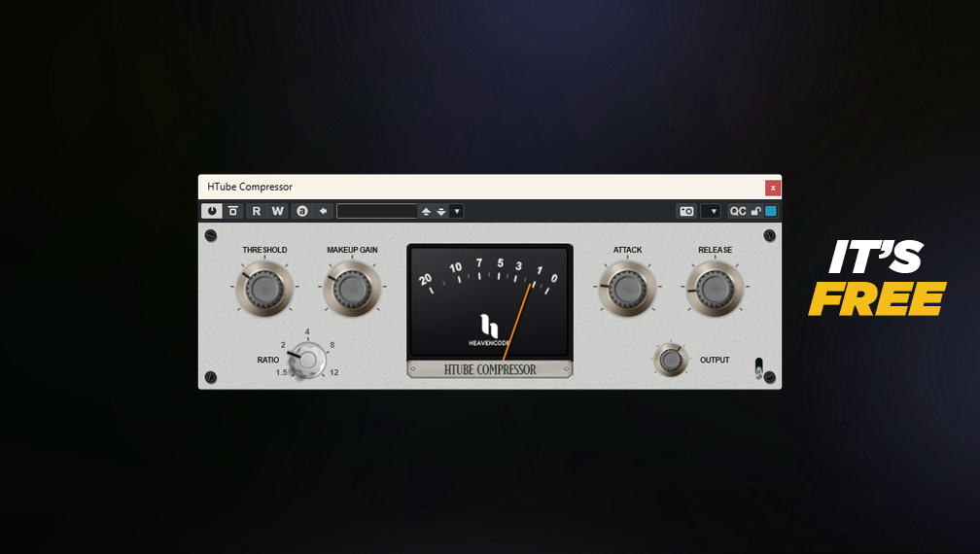
Task: Close the HTube Compressor window
Action: (x=773, y=188)
